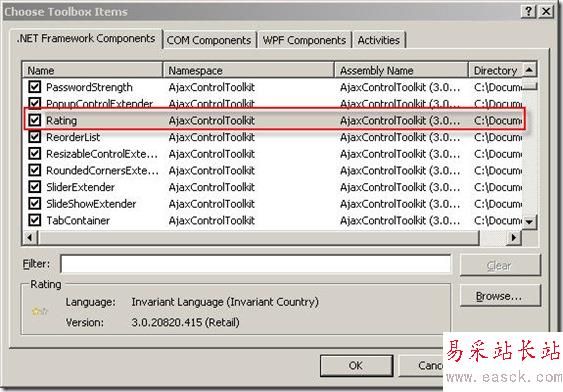563x392 pixels.
Task: Click the horizontal scroll right arrow
Action: point(514,238)
